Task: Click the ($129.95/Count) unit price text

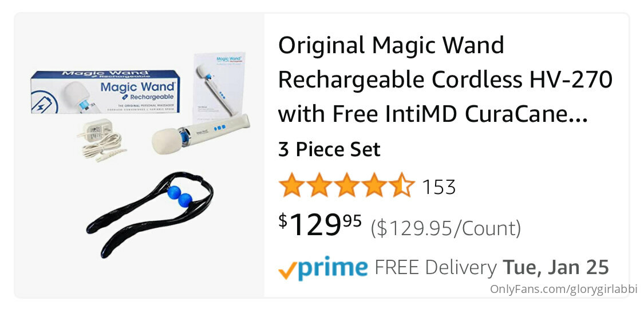Action: click(x=445, y=228)
